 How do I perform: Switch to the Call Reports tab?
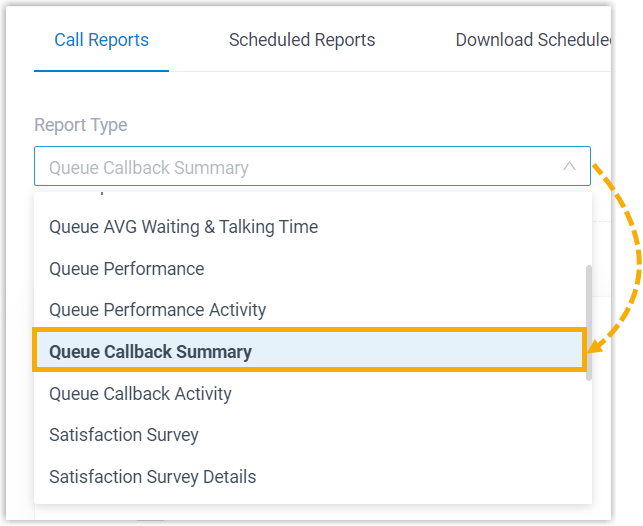pos(101,40)
